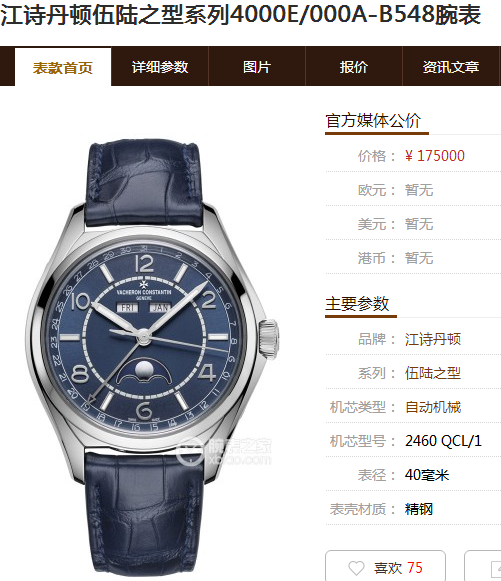Click the 自动机械 movement type link
Image resolution: width=501 pixels, height=581 pixels.
[x=433, y=407]
